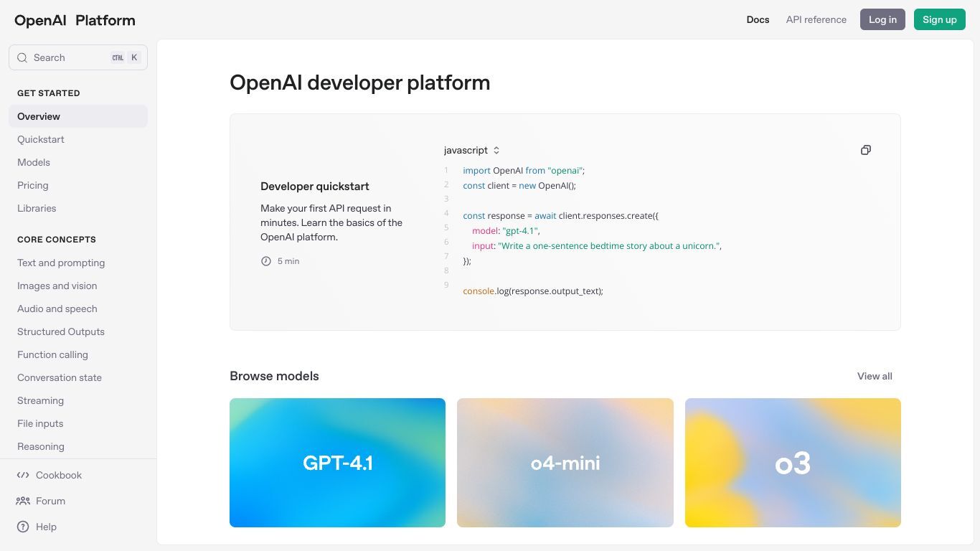The image size is (980, 551).
Task: Click the clock icon beside 5 min
Action: [x=266, y=261]
